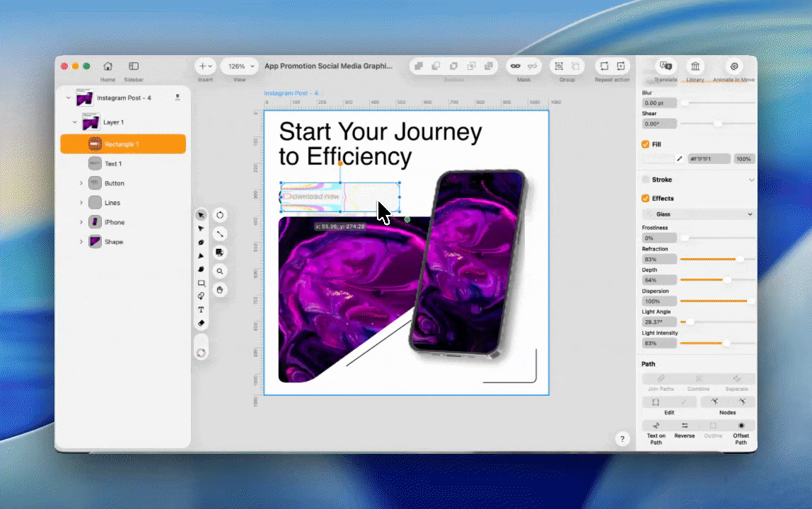Click the Reverse path direction icon

tap(684, 426)
